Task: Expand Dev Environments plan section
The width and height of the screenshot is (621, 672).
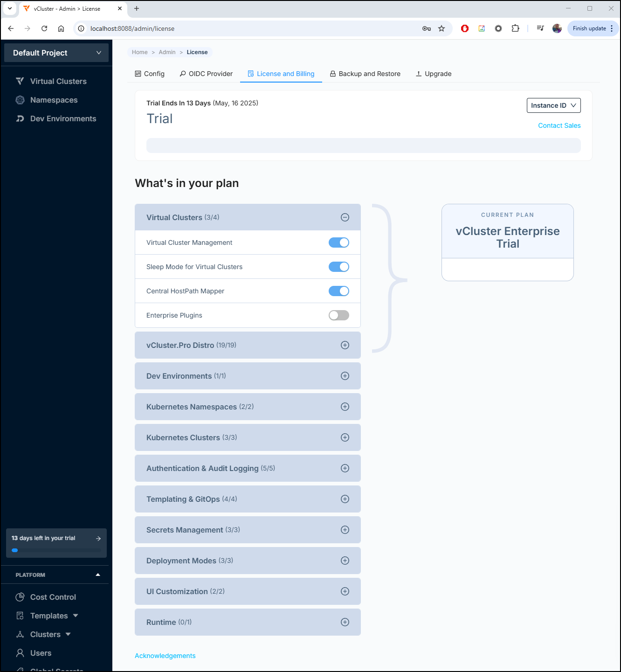Action: 345,376
